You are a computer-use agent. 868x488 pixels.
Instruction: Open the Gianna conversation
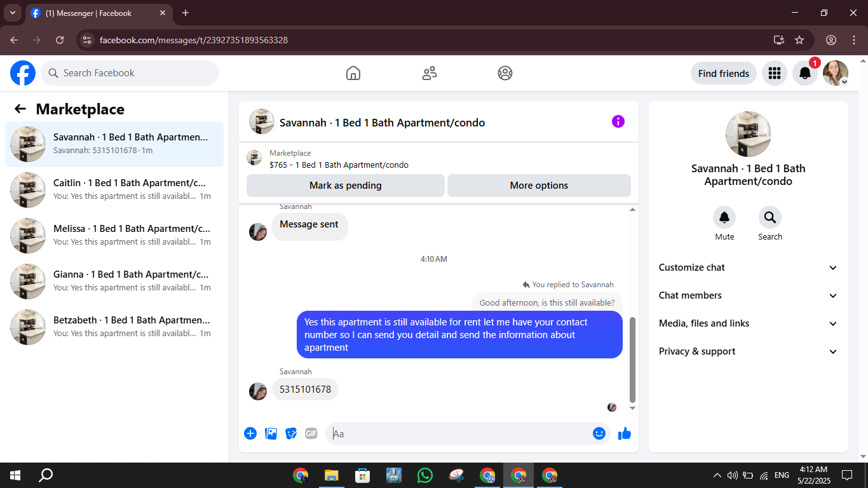[x=114, y=281]
